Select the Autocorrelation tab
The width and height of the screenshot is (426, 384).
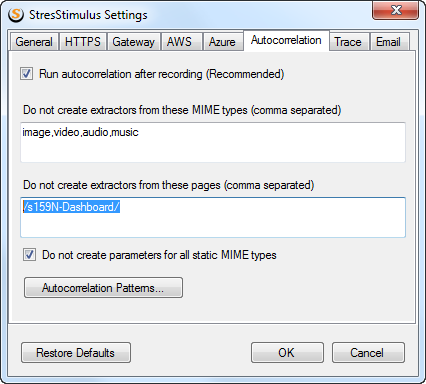pos(286,40)
